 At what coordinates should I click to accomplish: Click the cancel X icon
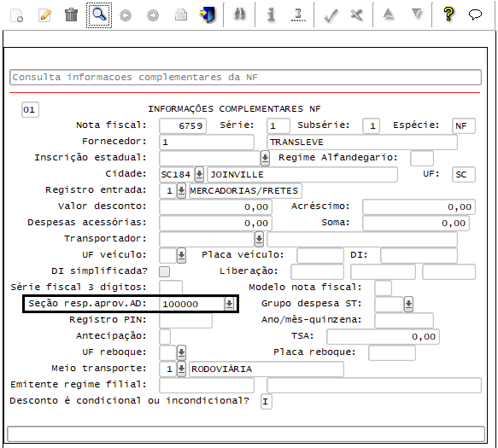[357, 15]
